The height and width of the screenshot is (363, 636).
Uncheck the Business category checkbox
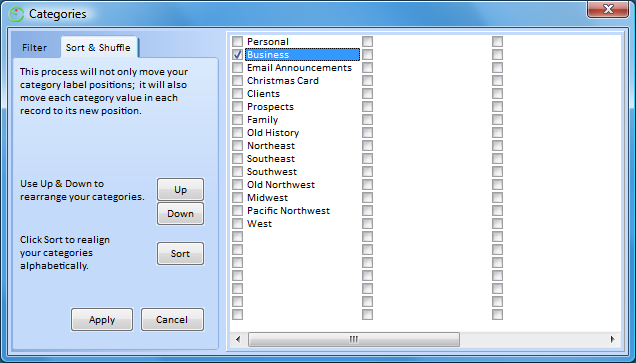coord(237,55)
